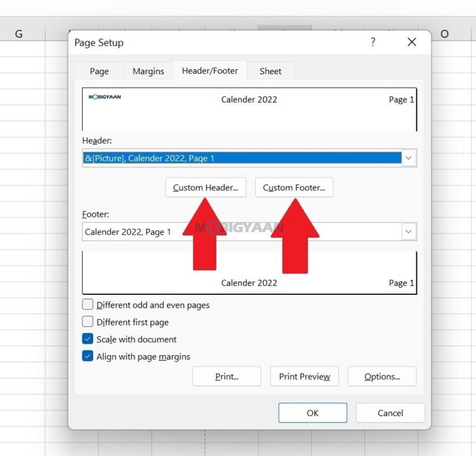Click the Print... button
Screen dimensions: 476x456
227,376
